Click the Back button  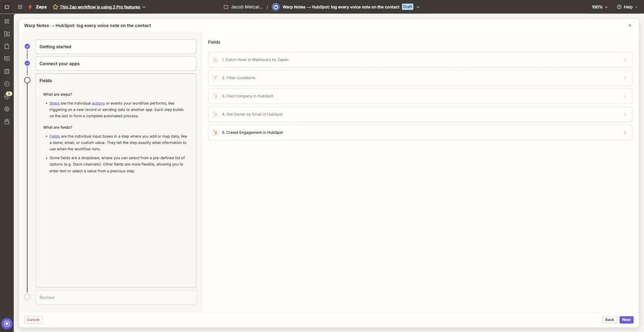(609, 320)
